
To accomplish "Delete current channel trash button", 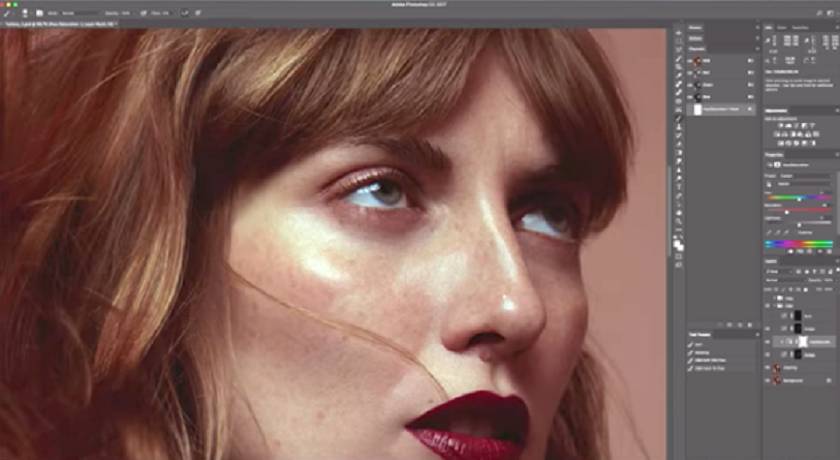I will point(749,325).
